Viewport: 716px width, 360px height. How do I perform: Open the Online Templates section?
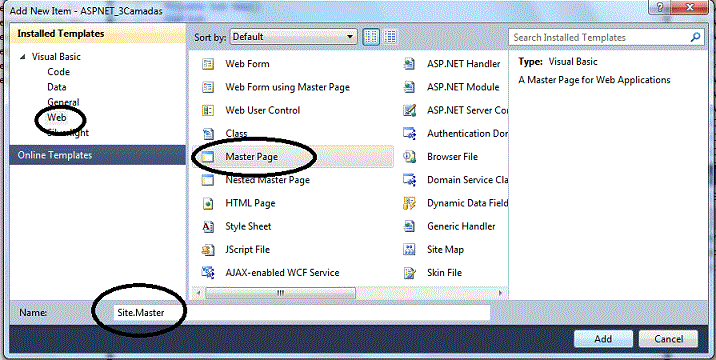click(97, 155)
